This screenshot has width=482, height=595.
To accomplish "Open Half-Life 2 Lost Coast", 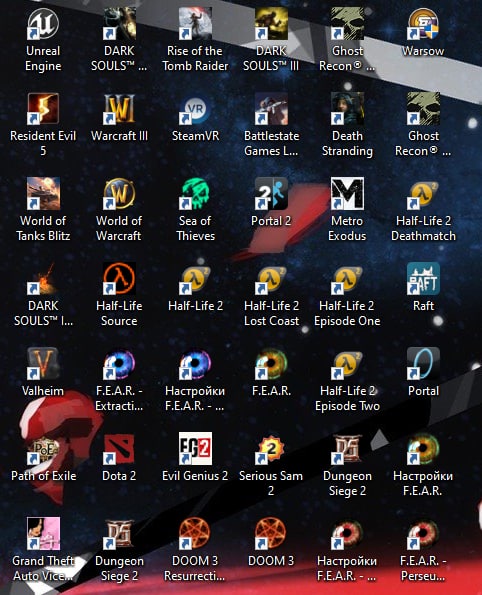I will (271, 279).
